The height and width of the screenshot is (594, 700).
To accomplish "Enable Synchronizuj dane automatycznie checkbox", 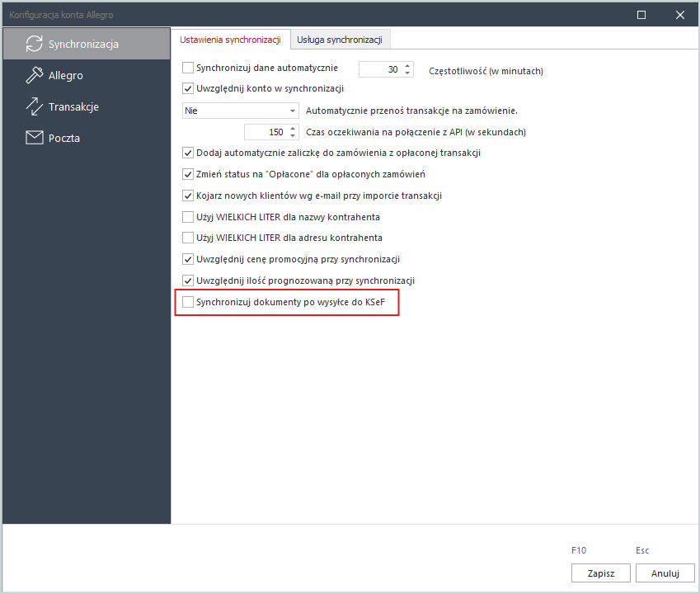I will click(x=188, y=68).
